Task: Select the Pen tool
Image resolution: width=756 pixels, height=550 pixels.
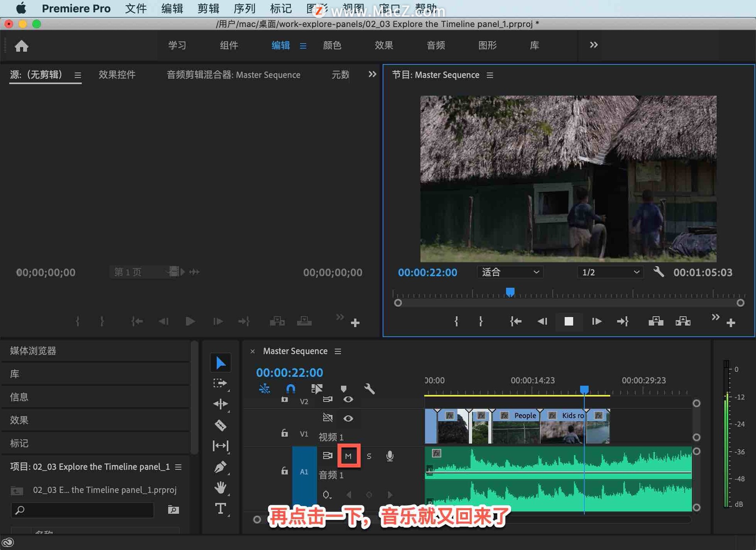Action: coord(220,467)
